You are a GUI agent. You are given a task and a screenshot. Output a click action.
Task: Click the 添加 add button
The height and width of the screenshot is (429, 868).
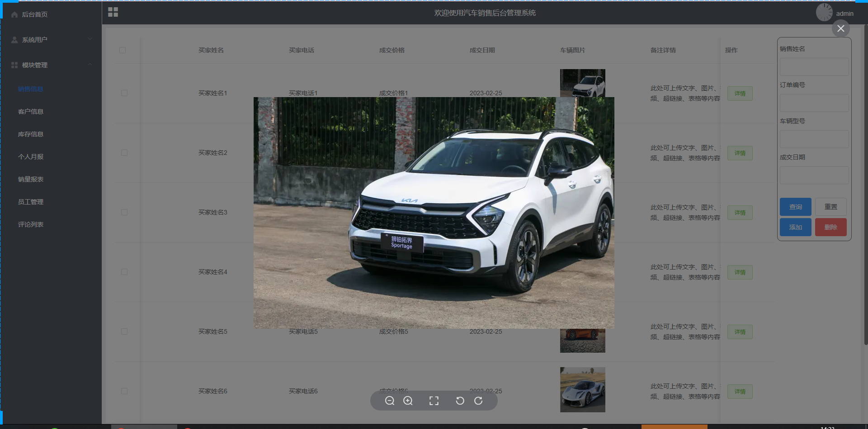tap(796, 227)
